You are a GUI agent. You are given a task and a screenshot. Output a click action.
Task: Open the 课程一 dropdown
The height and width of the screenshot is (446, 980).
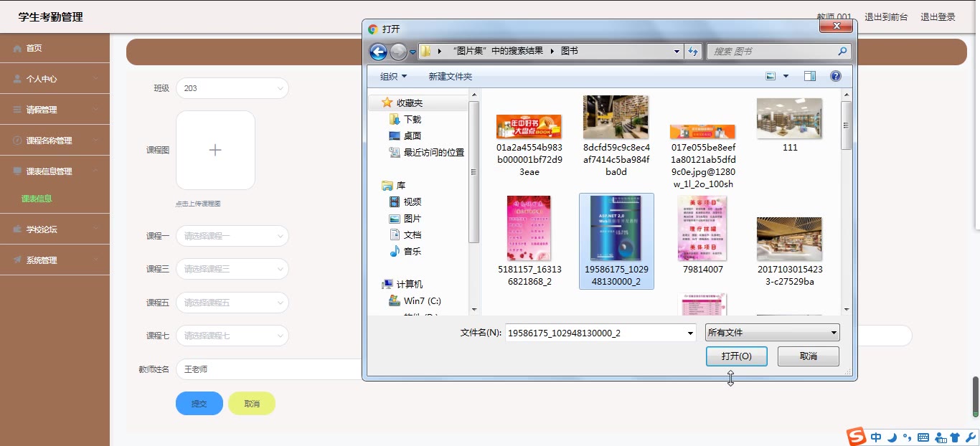232,236
